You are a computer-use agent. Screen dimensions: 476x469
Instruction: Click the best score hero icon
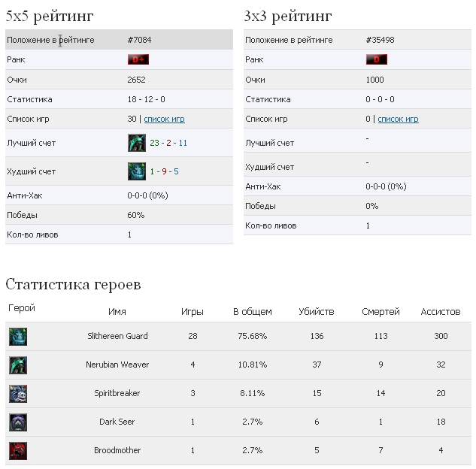pos(136,143)
